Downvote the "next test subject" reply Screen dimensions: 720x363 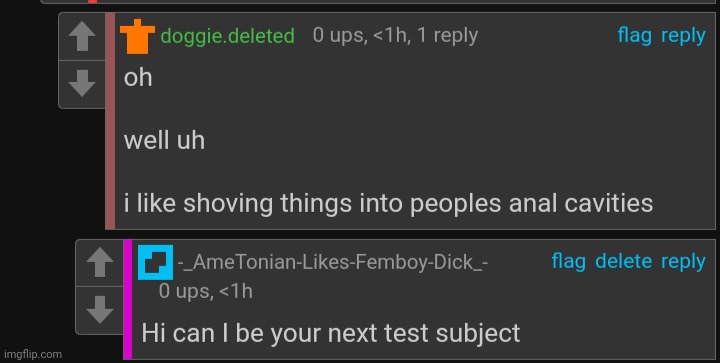(100, 310)
